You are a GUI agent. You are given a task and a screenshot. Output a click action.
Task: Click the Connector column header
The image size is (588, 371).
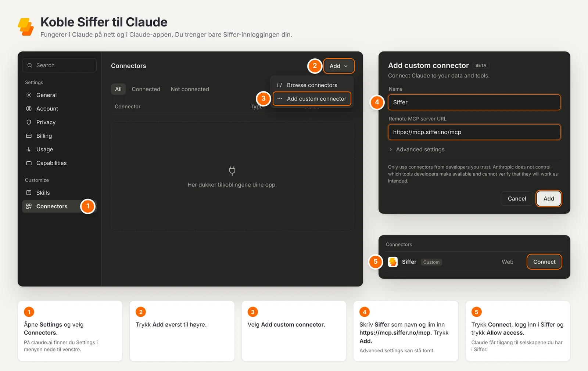[128, 107]
